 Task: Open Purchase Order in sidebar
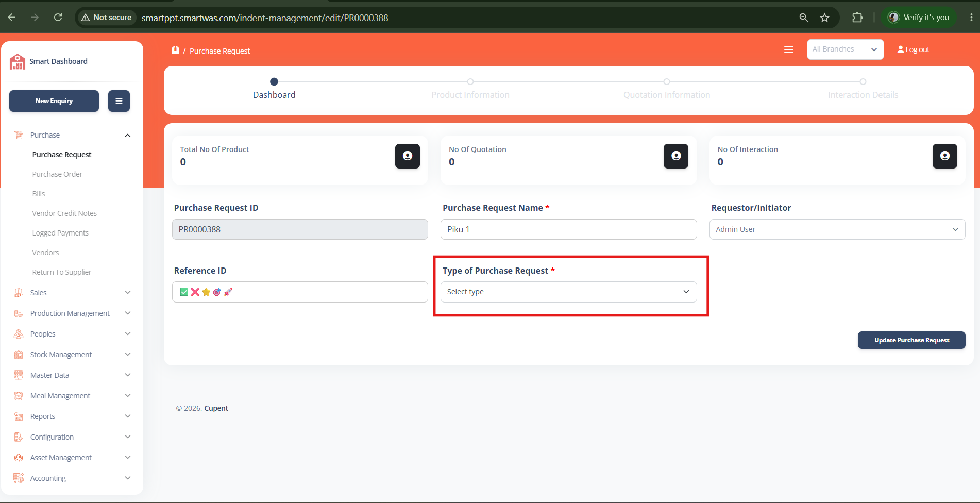tap(57, 174)
